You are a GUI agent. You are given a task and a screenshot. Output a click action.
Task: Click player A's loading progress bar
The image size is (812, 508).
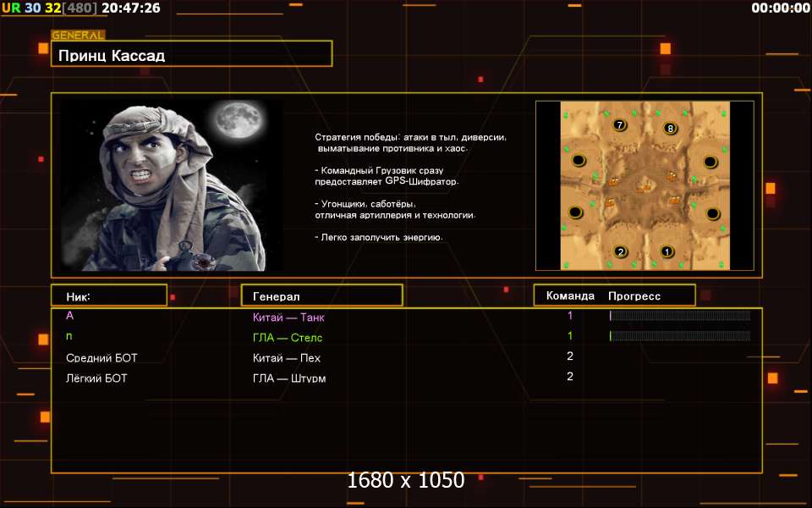[x=679, y=316]
